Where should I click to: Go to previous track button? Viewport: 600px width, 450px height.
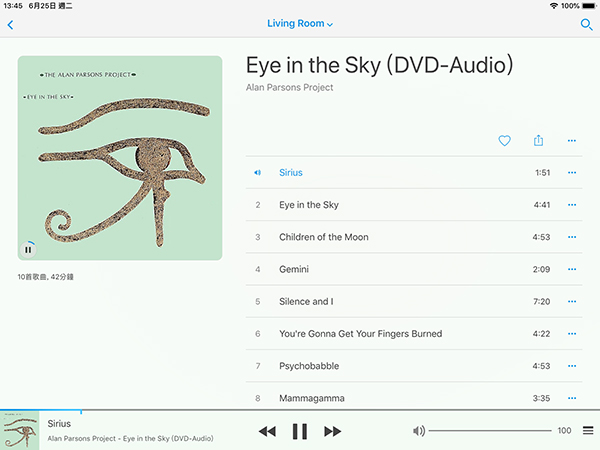coord(267,431)
